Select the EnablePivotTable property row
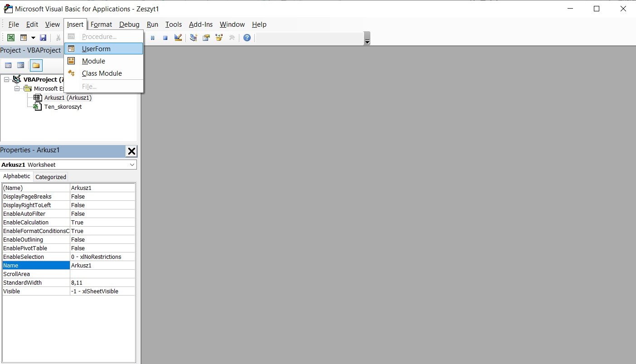Viewport: 636px width, 364px height. (x=68, y=248)
